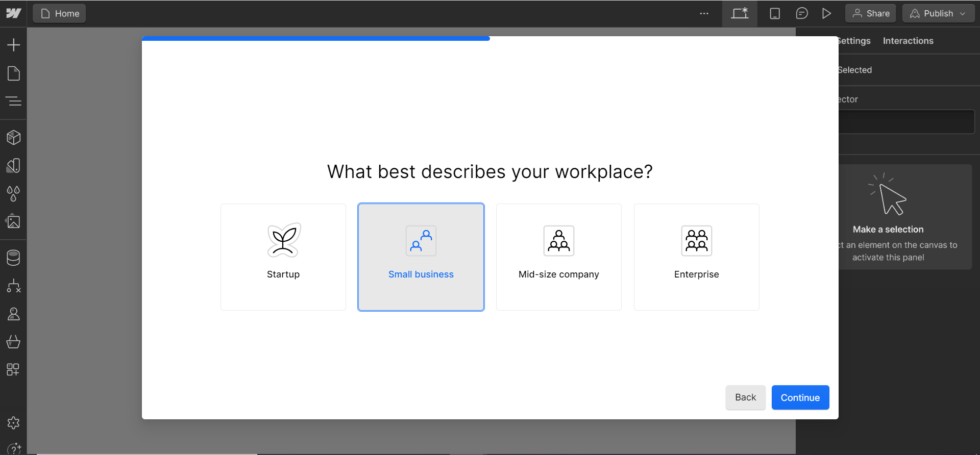Switch to the Interactions tab
980x455 pixels.
point(908,41)
